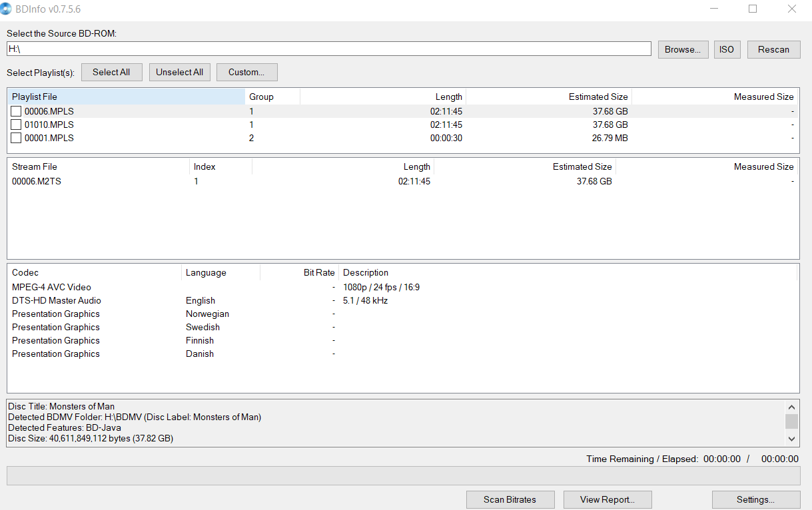This screenshot has width=812, height=510.
Task: Minimize the BDInfo window
Action: 713,9
